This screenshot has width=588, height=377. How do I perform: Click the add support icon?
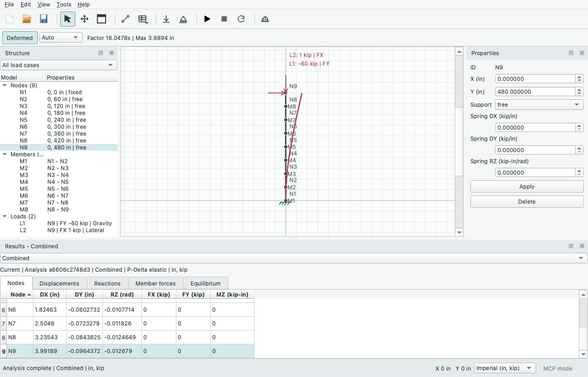point(183,19)
